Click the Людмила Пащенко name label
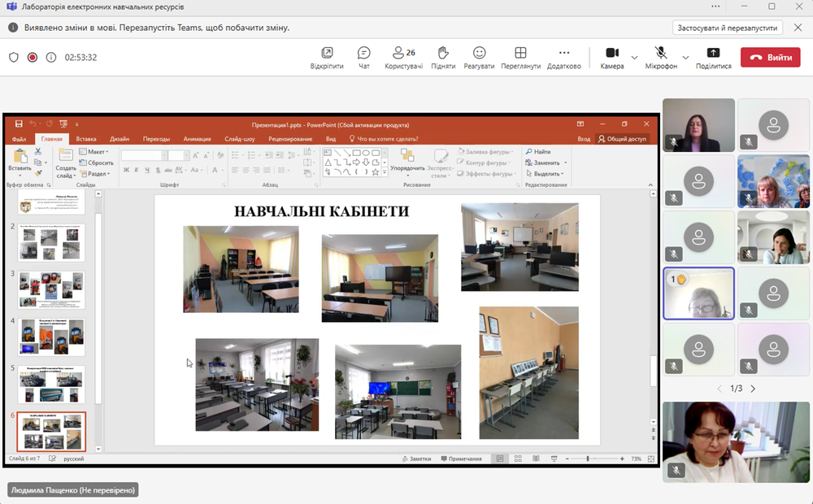The width and height of the screenshot is (813, 504). click(73, 489)
